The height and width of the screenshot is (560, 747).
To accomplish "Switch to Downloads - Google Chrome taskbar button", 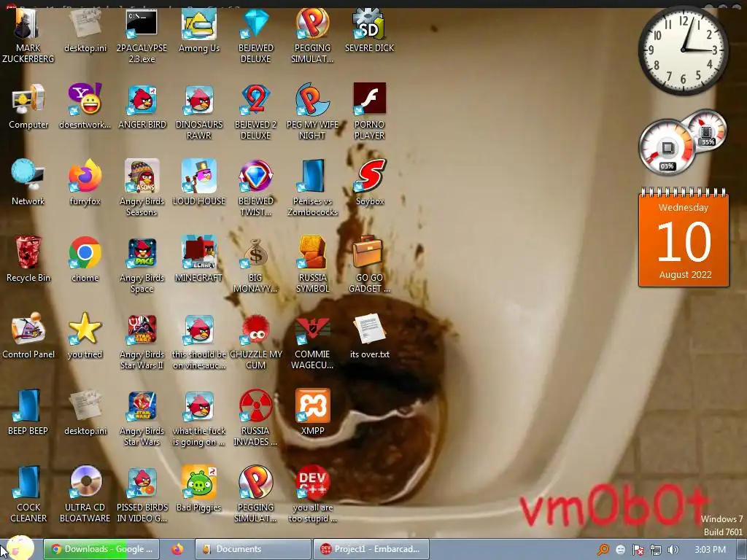I will (101, 549).
